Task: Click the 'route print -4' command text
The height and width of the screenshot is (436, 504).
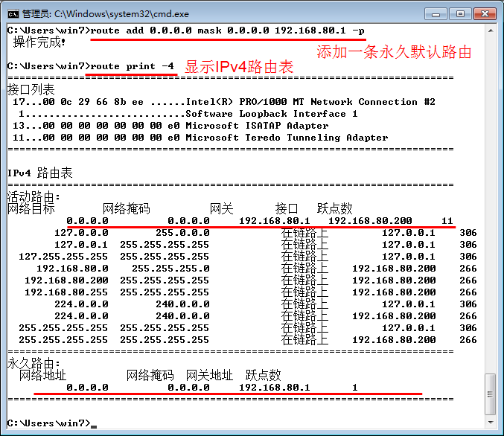Action: 132,66
